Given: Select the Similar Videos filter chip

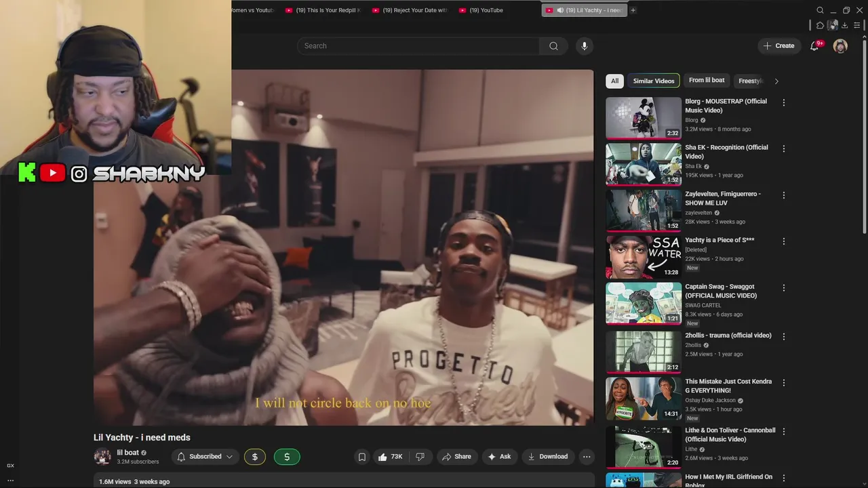Looking at the screenshot, I should click(x=654, y=81).
